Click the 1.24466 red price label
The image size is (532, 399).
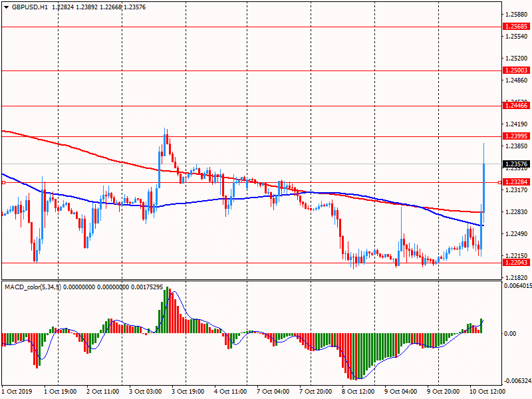[516, 106]
